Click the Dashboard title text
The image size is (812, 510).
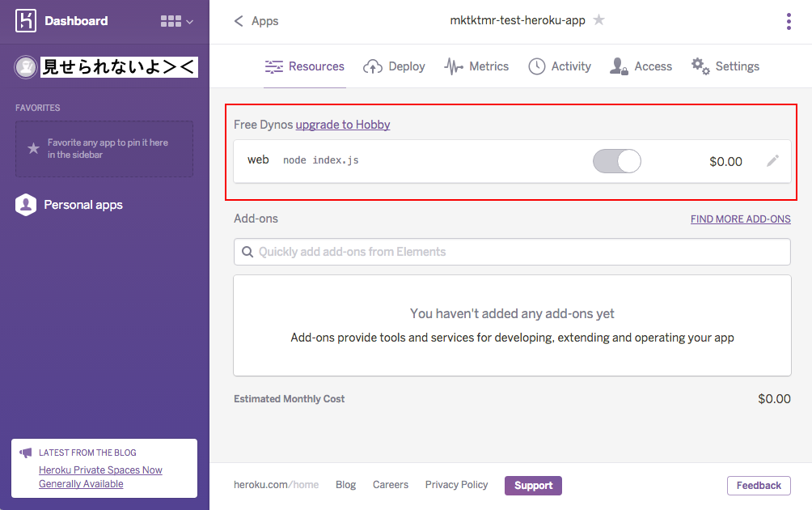pyautogui.click(x=76, y=21)
